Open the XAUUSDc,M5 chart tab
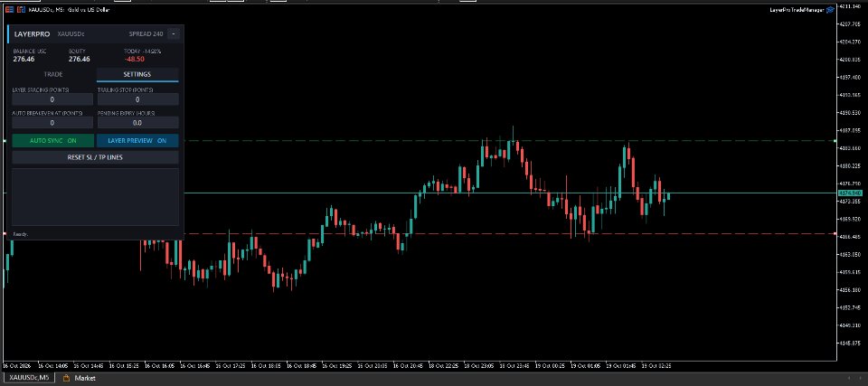868x386 pixels. [x=29, y=378]
